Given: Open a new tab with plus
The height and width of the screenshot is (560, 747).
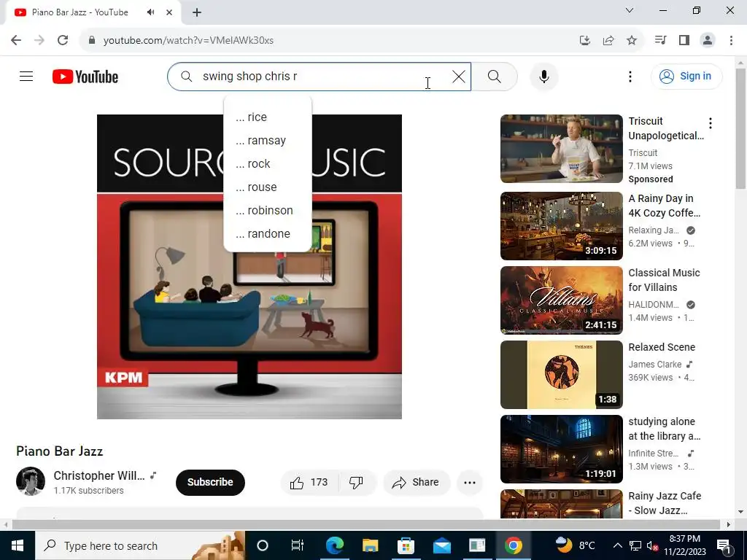Looking at the screenshot, I should 197,12.
